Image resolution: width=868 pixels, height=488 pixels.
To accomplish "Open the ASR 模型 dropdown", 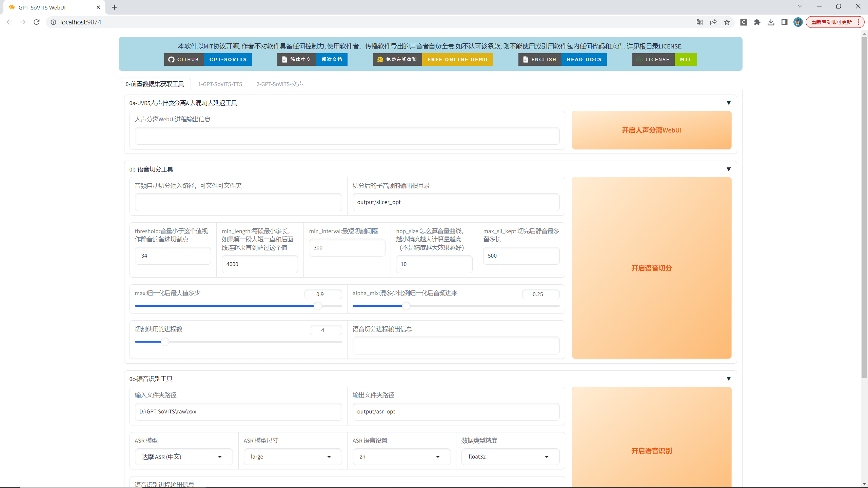I will [x=184, y=456].
